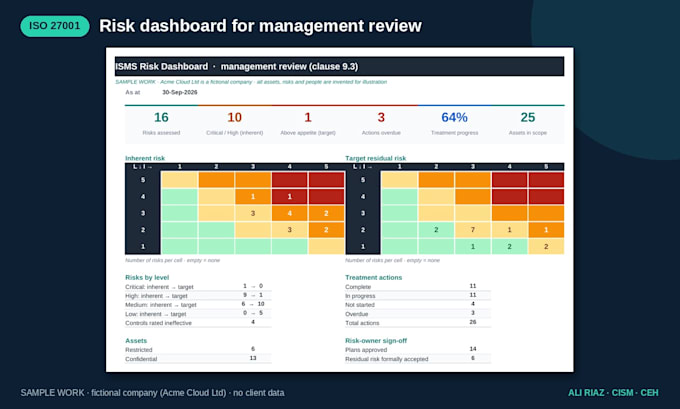The image size is (680, 409).
Task: Click the '1 Above appetite (target)' KPI card
Action: tap(308, 124)
